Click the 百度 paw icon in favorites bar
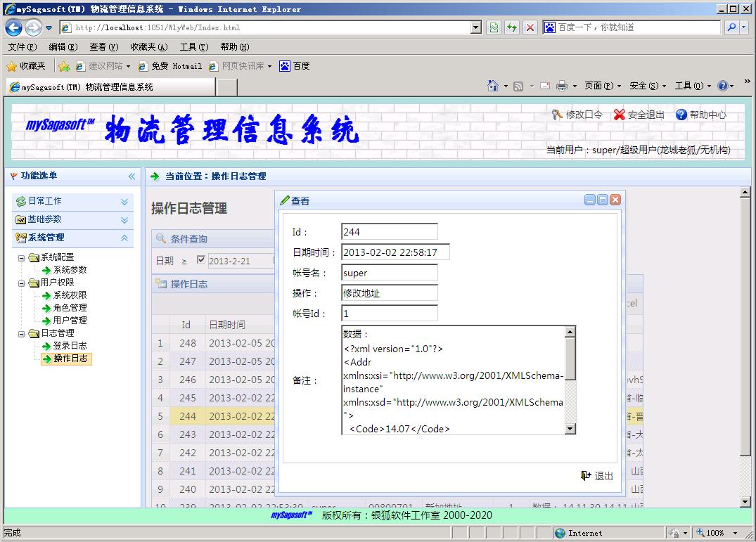756x542 pixels. (x=284, y=66)
